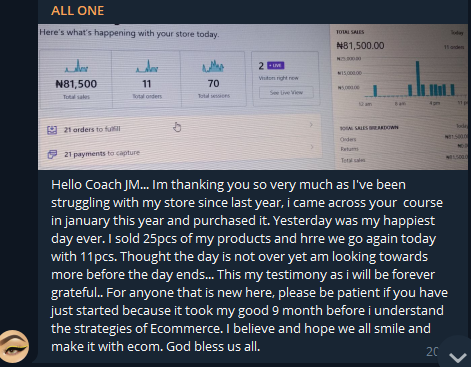The width and height of the screenshot is (471, 367).
Task: Click the tallest bar in sales chart
Action: 417,78
